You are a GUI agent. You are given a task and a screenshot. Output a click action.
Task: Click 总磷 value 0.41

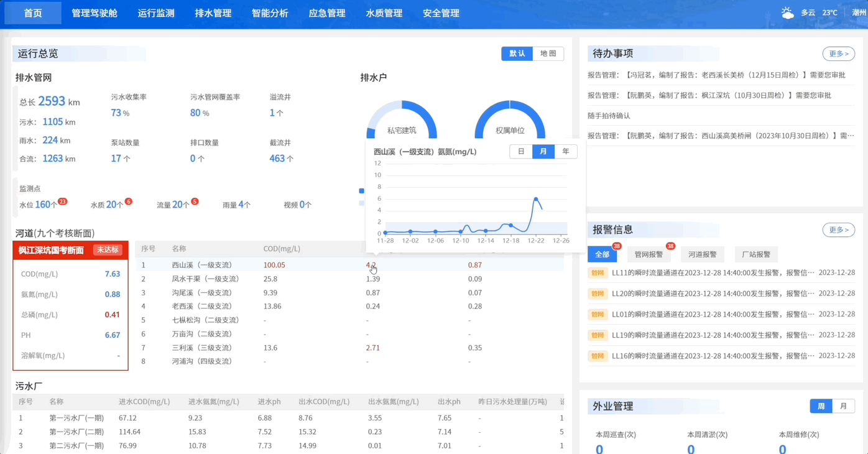(x=112, y=315)
